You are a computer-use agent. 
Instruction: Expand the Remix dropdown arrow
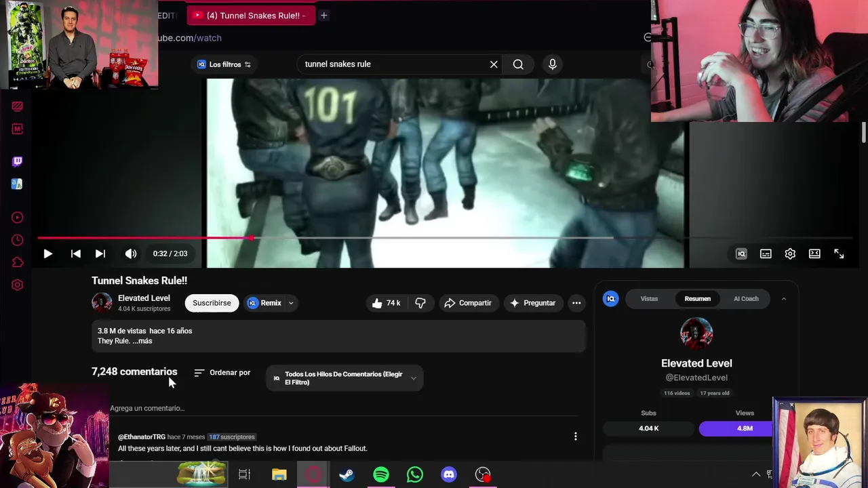click(291, 303)
